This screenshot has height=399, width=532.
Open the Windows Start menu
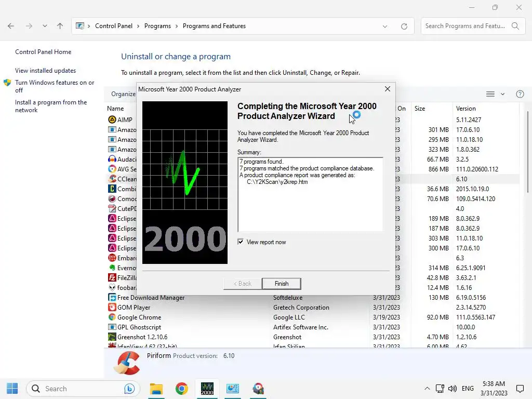click(x=12, y=389)
